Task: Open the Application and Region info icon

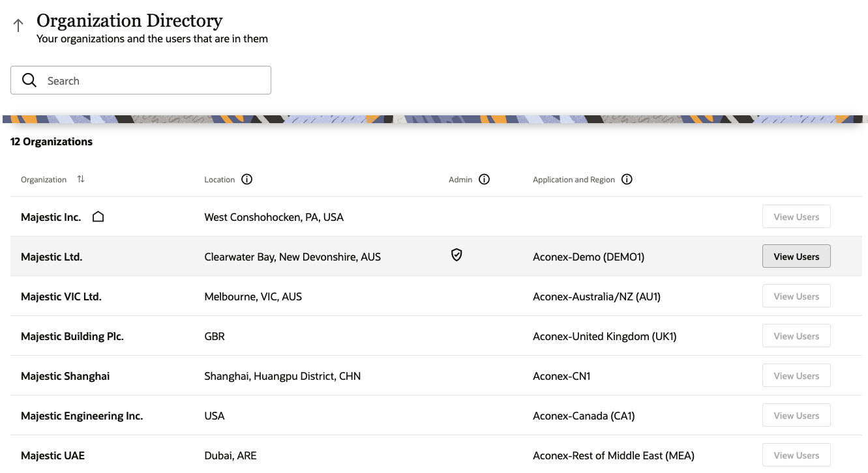Action: click(627, 179)
